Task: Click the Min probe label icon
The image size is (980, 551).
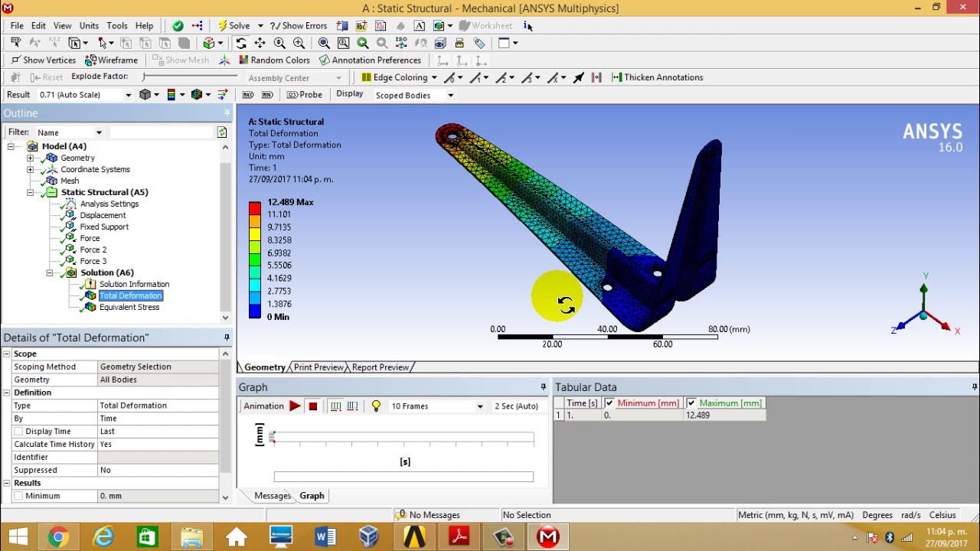Action: tap(267, 95)
